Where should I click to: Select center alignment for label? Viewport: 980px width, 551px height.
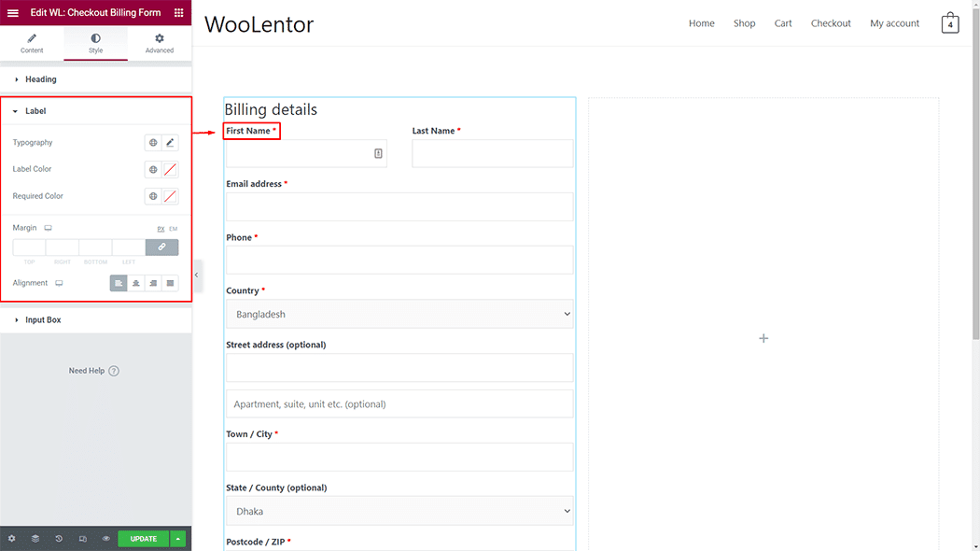point(136,283)
